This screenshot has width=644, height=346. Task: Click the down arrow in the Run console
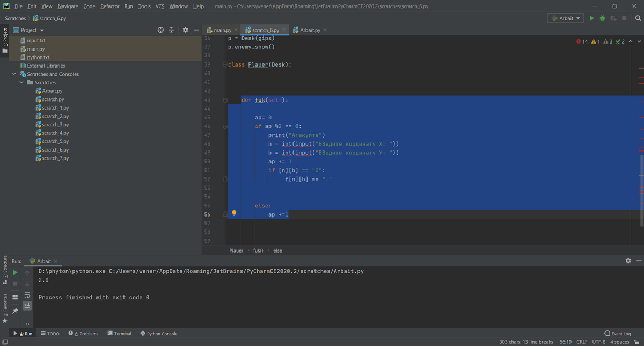[27, 284]
